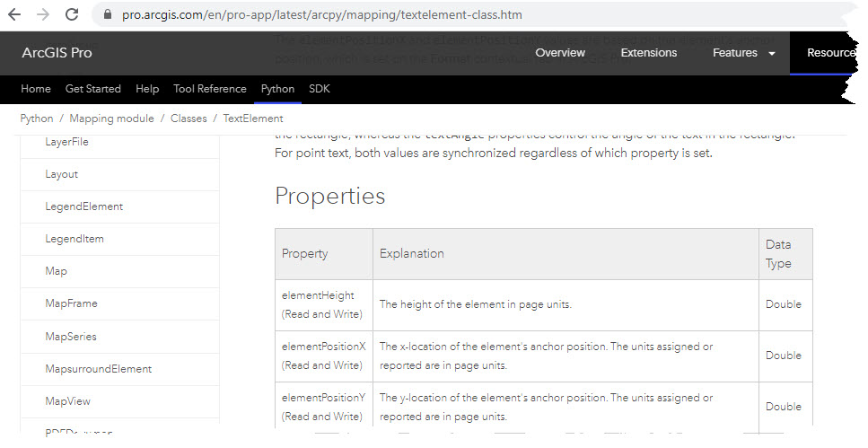
Task: Click the browser forward arrow
Action: [x=43, y=15]
